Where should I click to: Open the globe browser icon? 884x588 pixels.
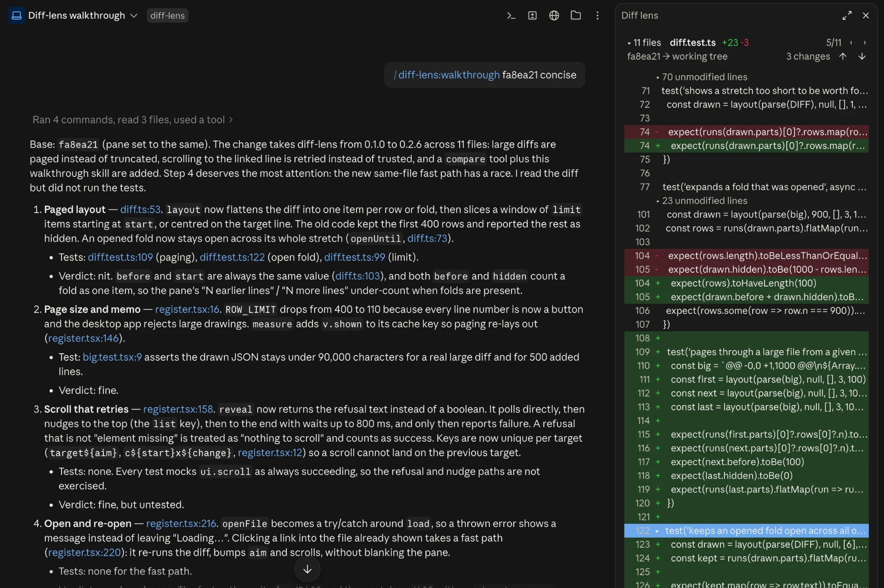(554, 15)
